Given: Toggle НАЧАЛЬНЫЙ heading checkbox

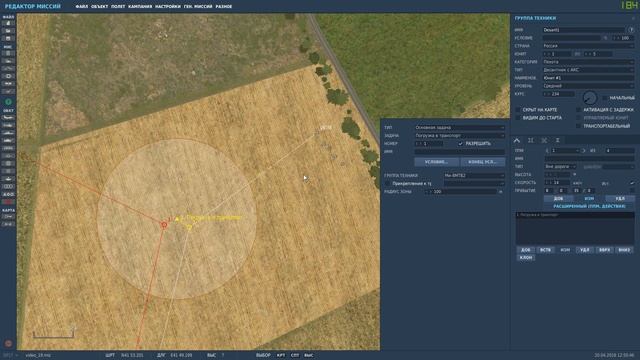Looking at the screenshot, I should [x=604, y=98].
